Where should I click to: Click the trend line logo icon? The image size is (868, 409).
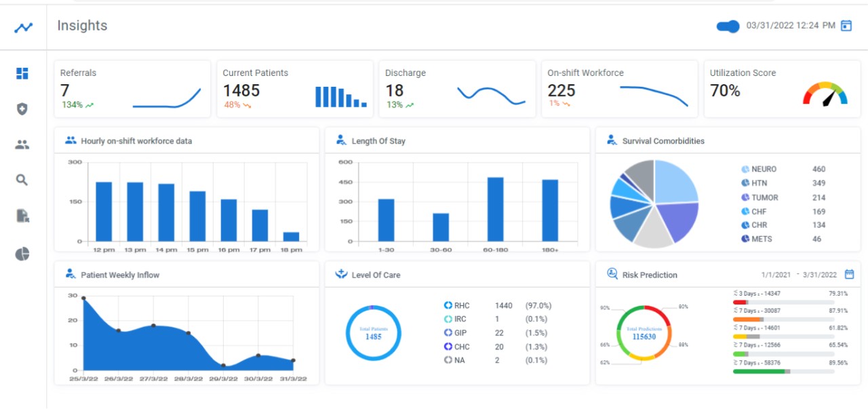24,28
